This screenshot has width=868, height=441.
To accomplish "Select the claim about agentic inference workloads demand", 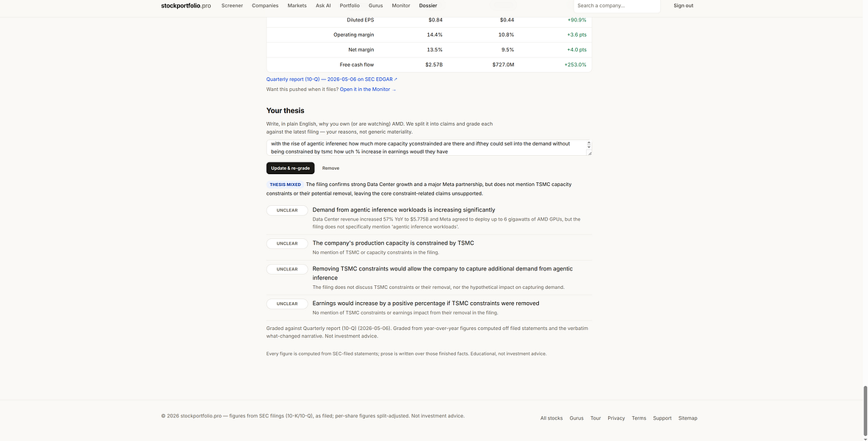I will pyautogui.click(x=404, y=210).
